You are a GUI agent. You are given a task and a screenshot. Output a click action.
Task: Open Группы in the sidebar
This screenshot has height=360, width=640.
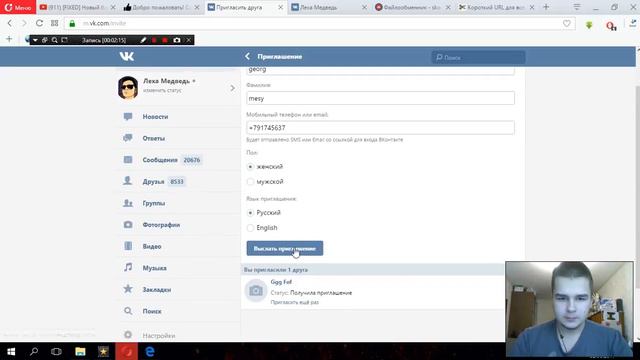click(179, 203)
